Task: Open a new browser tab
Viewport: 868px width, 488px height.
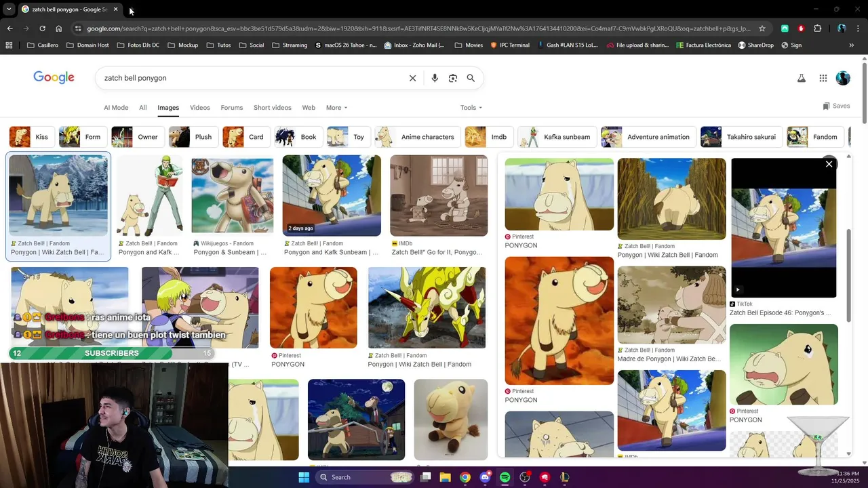Action: [132, 9]
